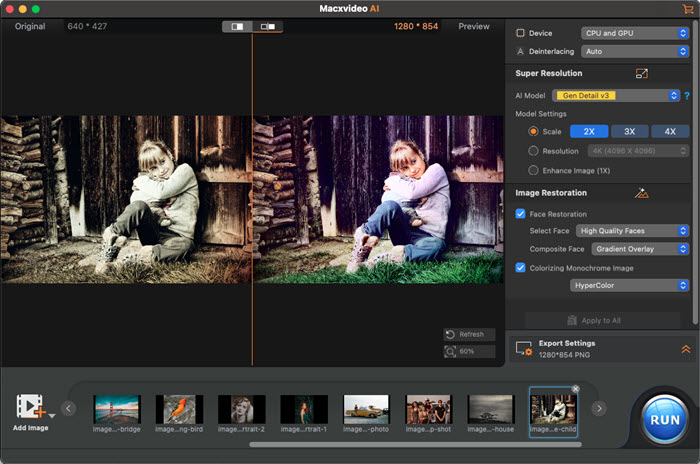Click the Refresh circular arrow icon
The image size is (700, 464).
pyautogui.click(x=450, y=334)
